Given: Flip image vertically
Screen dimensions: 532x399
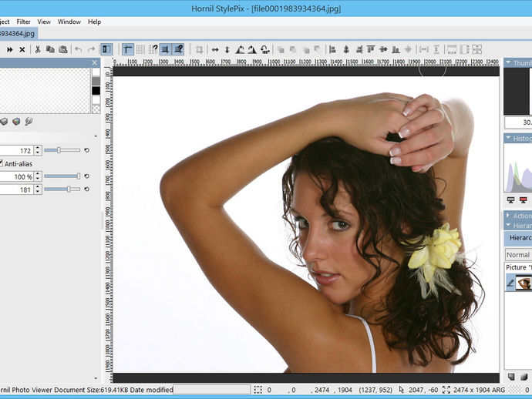Looking at the screenshot, I should 227,50.
